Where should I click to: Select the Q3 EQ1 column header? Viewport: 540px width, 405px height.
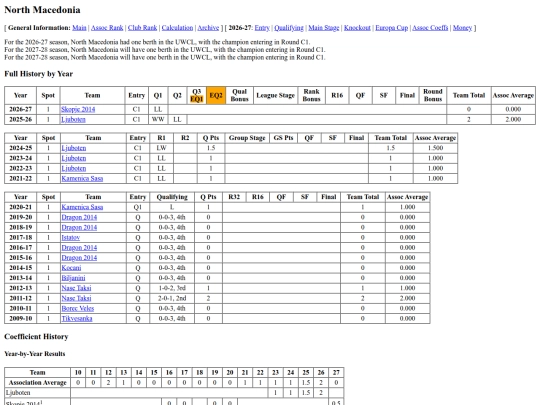click(x=197, y=95)
